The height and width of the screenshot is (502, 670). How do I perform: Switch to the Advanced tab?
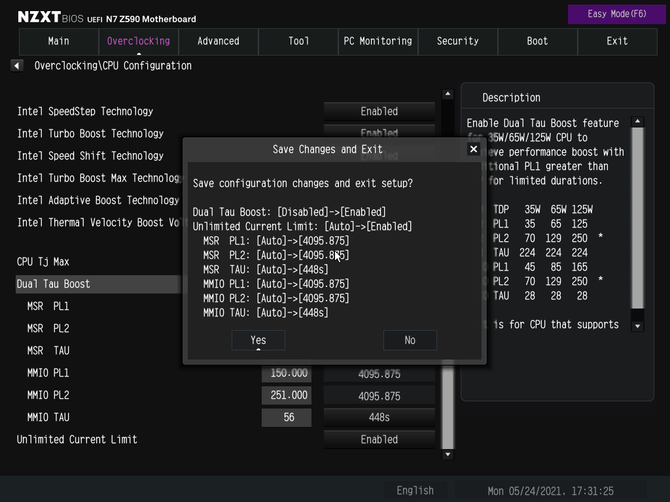218,41
